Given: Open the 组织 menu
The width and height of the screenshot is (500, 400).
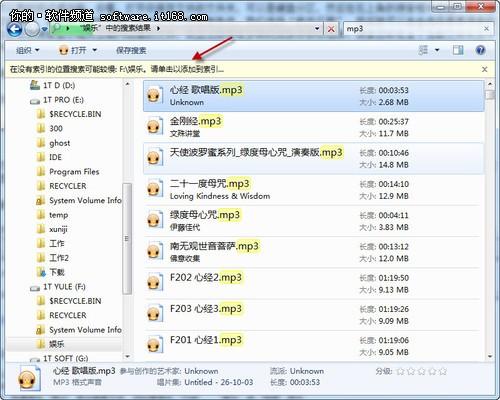Looking at the screenshot, I should (28, 50).
